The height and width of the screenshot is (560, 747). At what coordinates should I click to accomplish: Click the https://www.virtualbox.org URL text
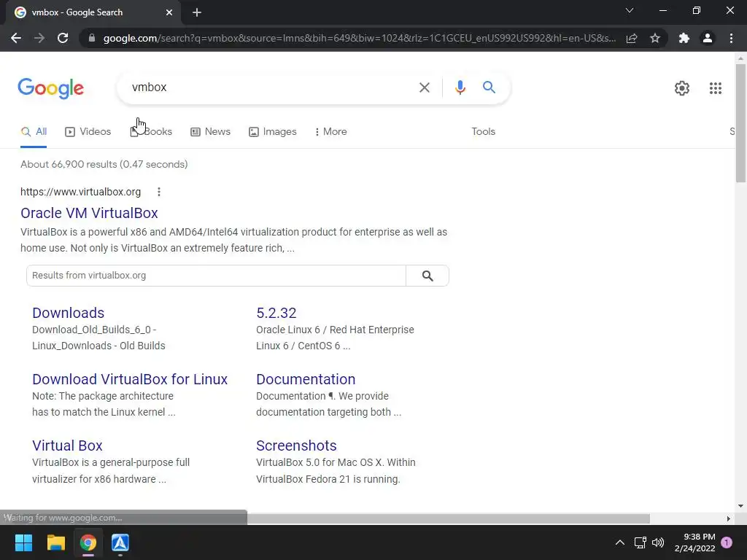coord(80,192)
